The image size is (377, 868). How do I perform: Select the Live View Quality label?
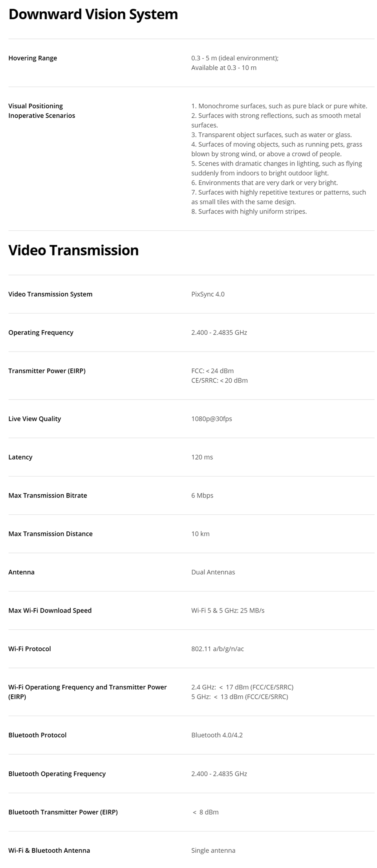pos(35,419)
